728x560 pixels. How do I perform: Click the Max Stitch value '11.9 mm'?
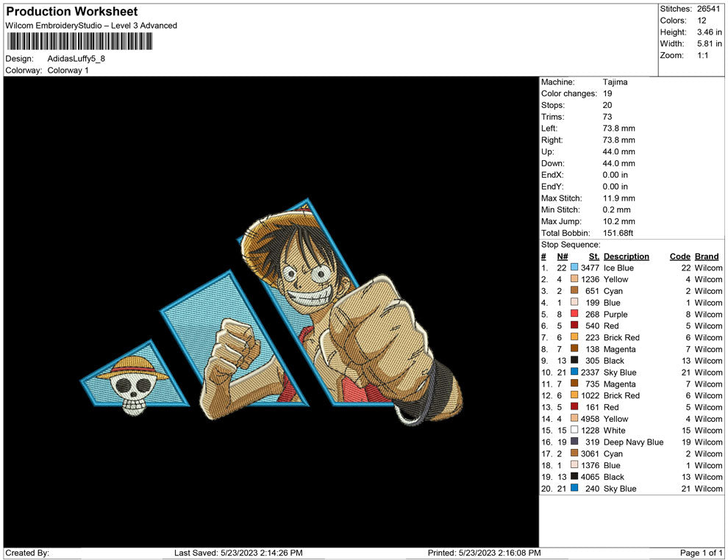[x=619, y=198]
